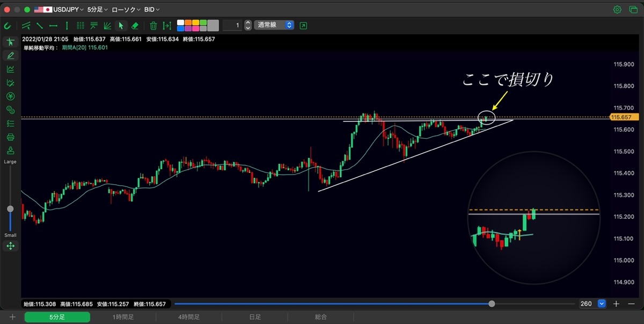Click the Large/Small size slider handle

coord(10,208)
